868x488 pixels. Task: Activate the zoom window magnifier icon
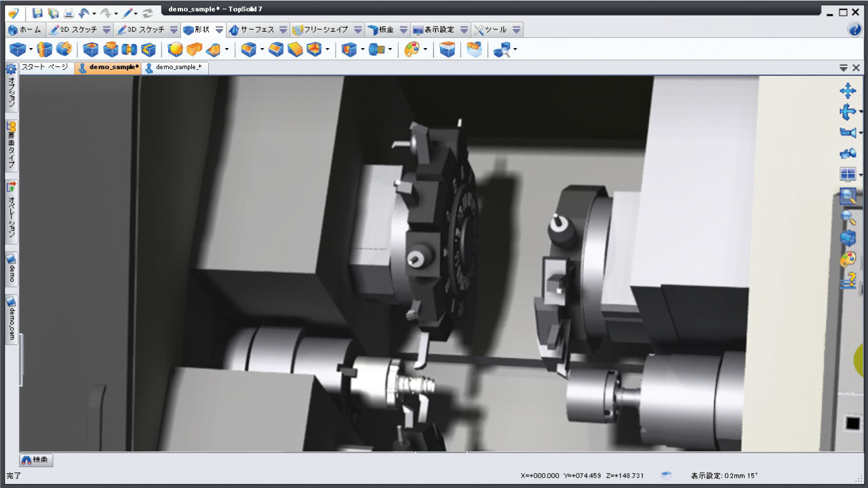[x=848, y=197]
